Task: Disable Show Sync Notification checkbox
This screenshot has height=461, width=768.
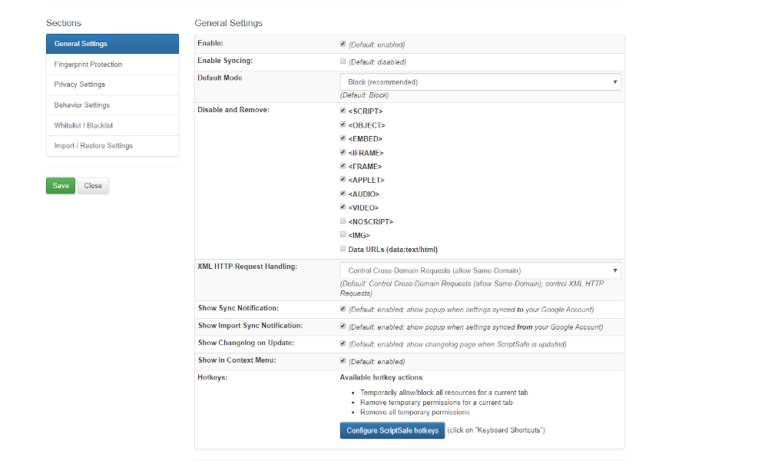Action: [343, 308]
